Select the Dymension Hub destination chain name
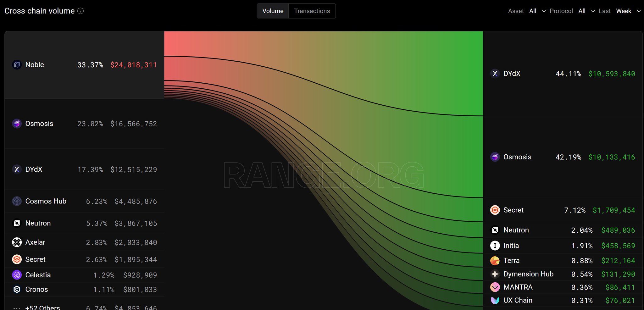Viewport: 644px width, 310px height. 528,274
